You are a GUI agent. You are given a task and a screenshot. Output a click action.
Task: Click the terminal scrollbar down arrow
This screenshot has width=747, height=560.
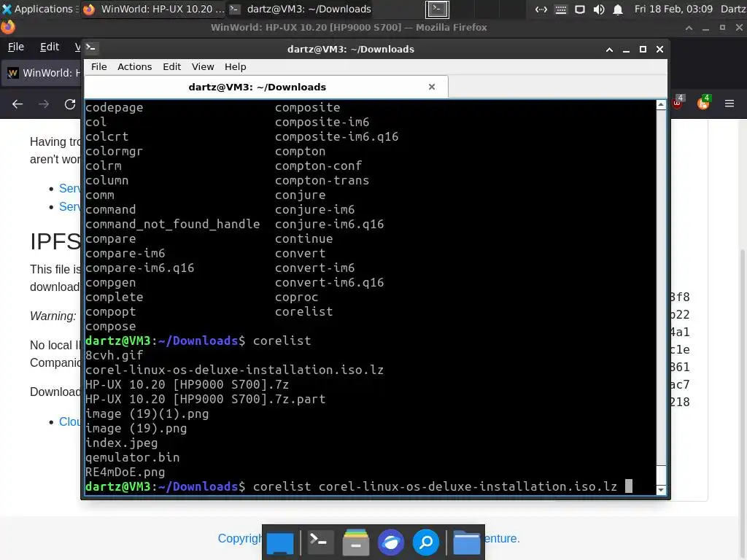point(661,489)
